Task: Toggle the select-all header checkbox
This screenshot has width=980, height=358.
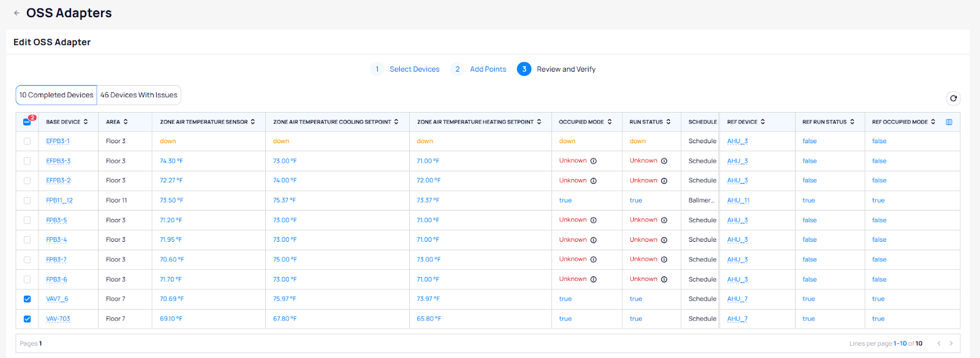Action: (27, 122)
